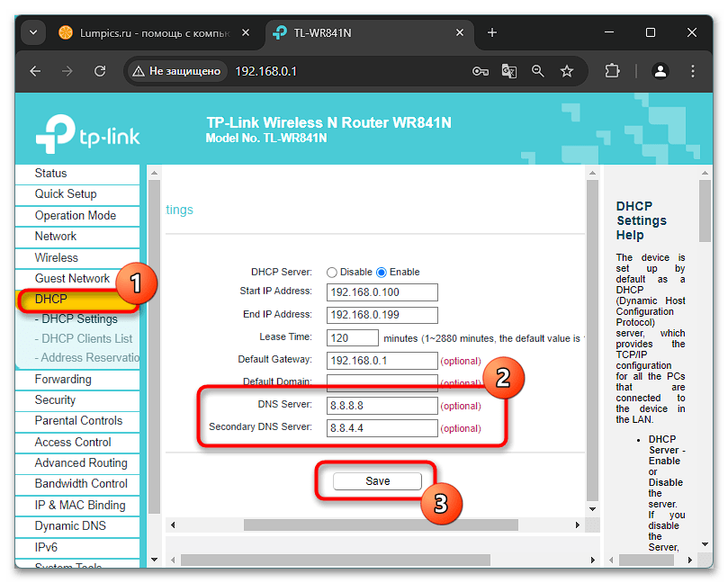Click the settings form scroll-right arrow
Screen dimensions: 728x583
[x=578, y=525]
